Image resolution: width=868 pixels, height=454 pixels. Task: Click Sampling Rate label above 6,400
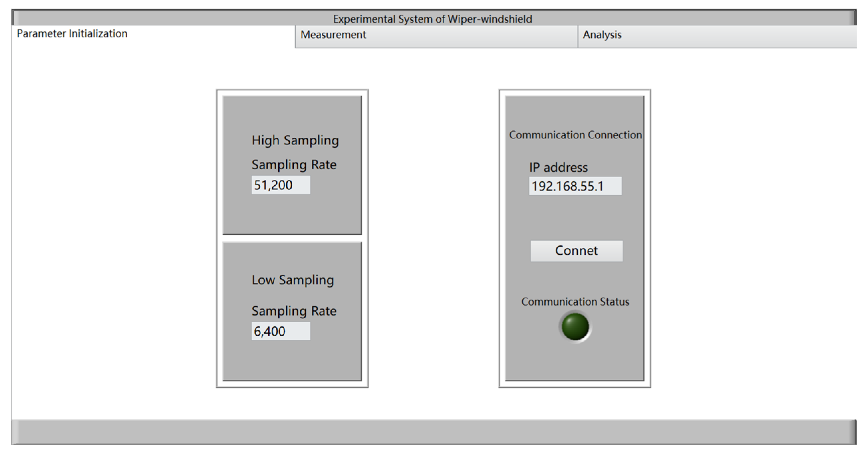294,311
